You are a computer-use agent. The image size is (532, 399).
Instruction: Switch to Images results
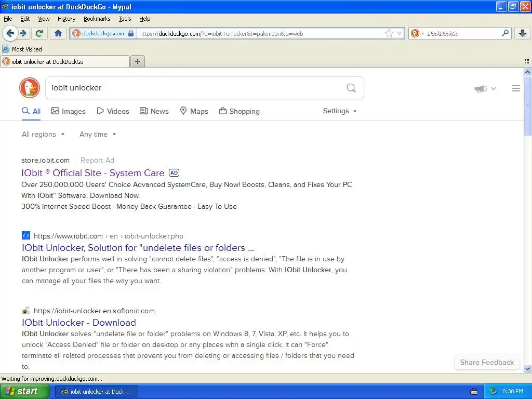(x=68, y=111)
